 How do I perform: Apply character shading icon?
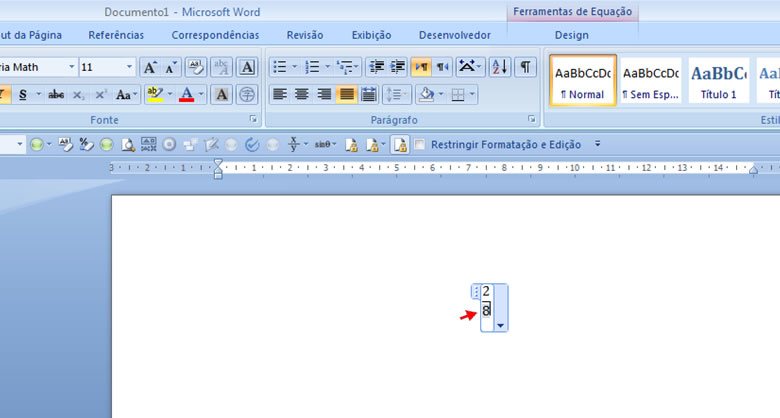coord(221,95)
